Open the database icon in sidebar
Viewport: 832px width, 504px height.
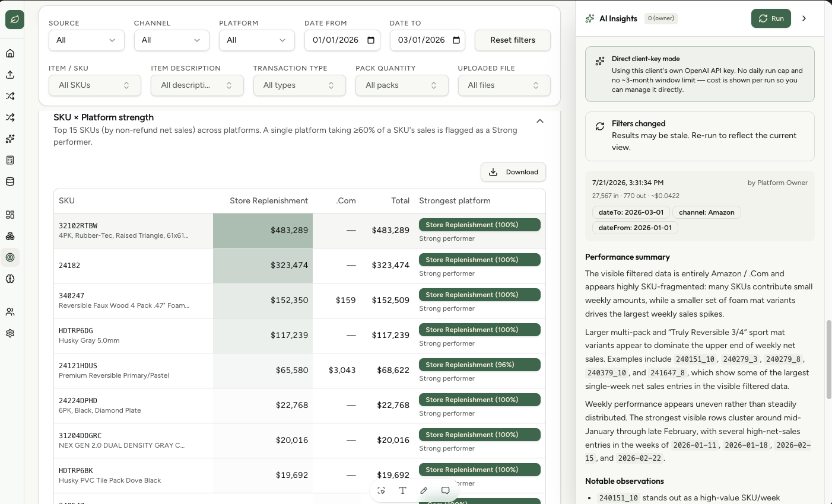coord(10,181)
